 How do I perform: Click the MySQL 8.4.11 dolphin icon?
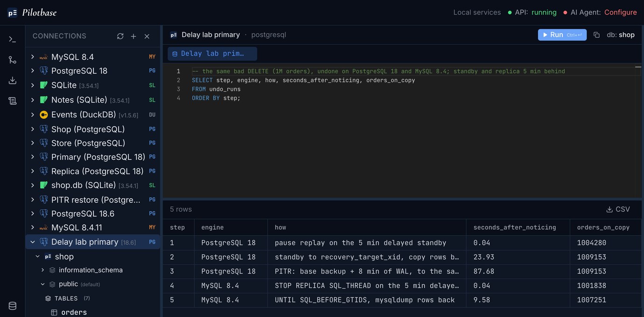44,227
